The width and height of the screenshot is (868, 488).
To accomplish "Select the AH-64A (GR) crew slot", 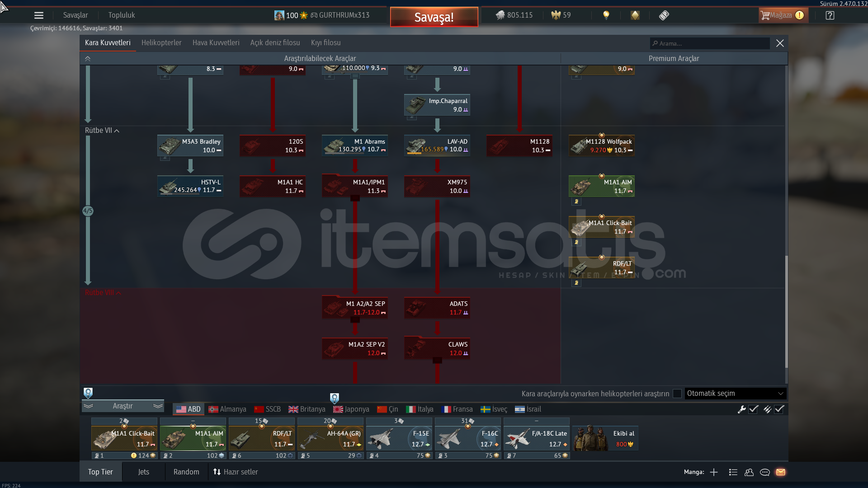I will [330, 439].
